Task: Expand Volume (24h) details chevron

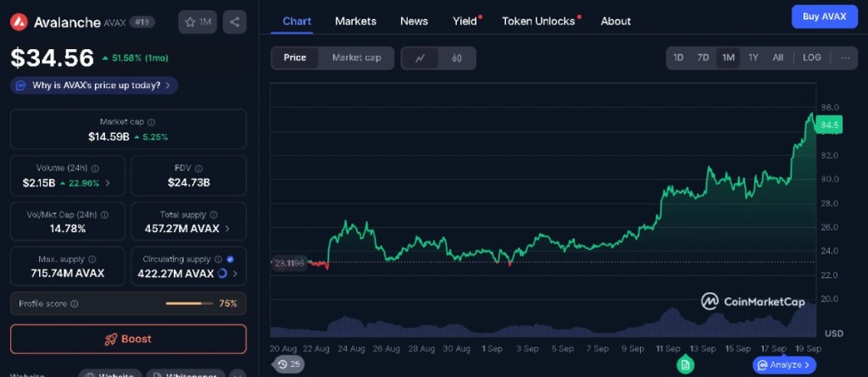Action: 108,182
